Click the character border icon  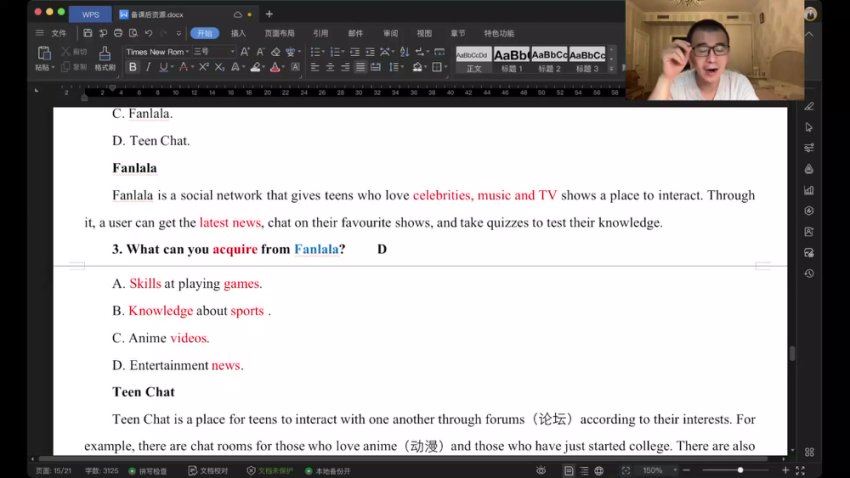coord(295,67)
